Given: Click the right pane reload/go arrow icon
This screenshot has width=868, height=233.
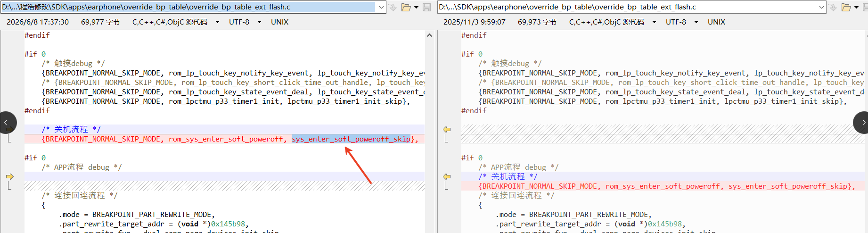Looking at the screenshot, I should coord(833,7).
